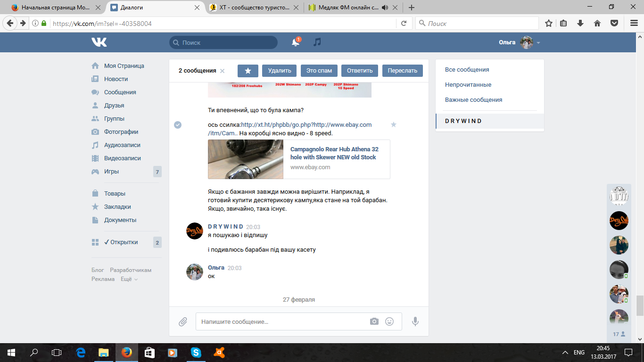Click the page vertical scrollbar thumb
The image size is (644, 362).
[x=640, y=305]
